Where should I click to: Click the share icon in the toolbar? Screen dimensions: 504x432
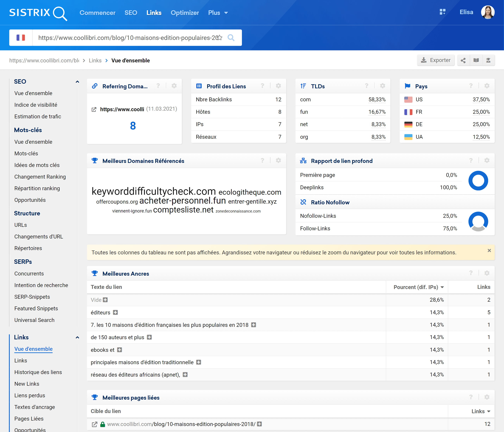tap(463, 60)
